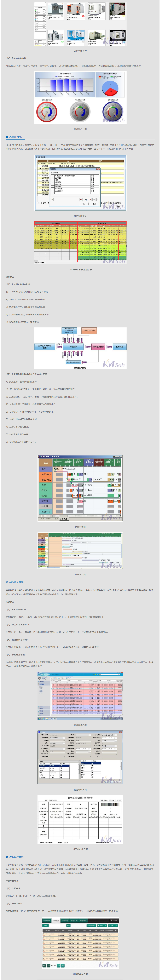Click the 高级计划排产 section bullet icon
Screen dimensions: 162x980
(7, 137)
